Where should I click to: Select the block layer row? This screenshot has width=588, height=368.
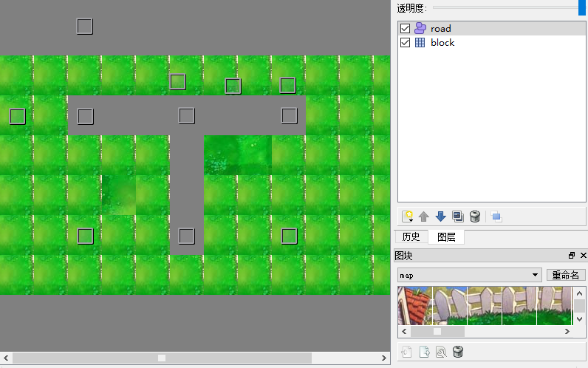coord(492,43)
